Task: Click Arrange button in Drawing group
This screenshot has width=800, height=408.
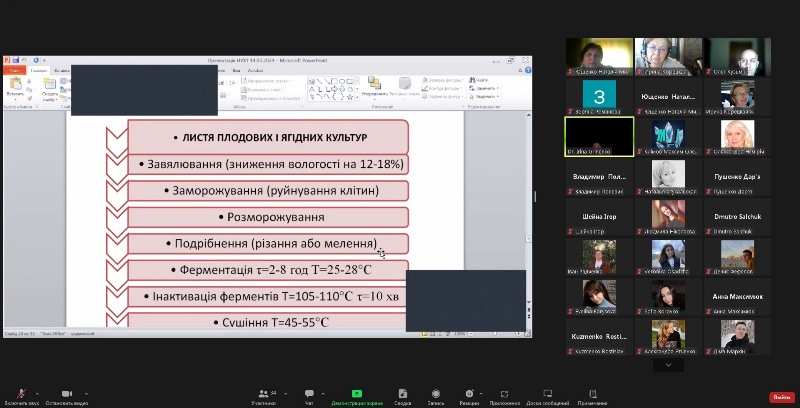Action: coord(374,87)
